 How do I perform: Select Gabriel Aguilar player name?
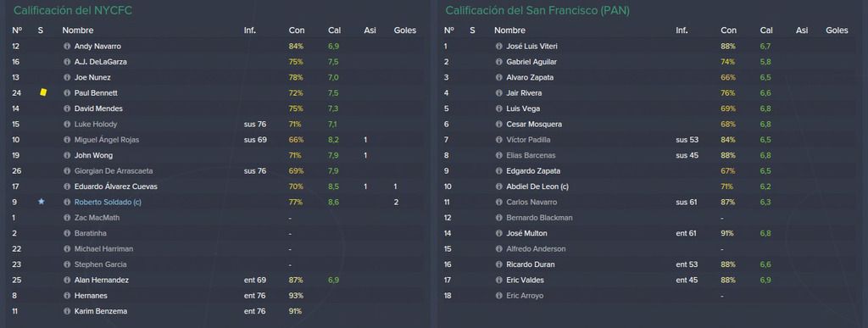(531, 62)
